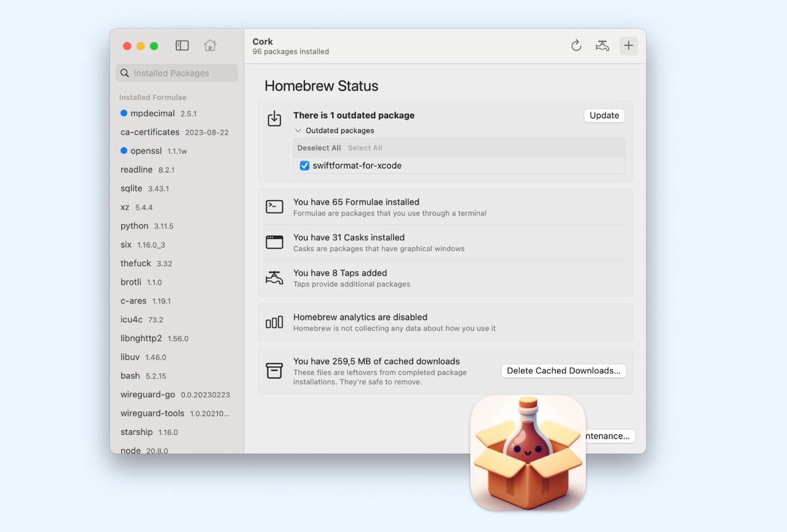Viewport: 787px width, 532px height.
Task: Click the plus icon to install package
Action: [628, 46]
